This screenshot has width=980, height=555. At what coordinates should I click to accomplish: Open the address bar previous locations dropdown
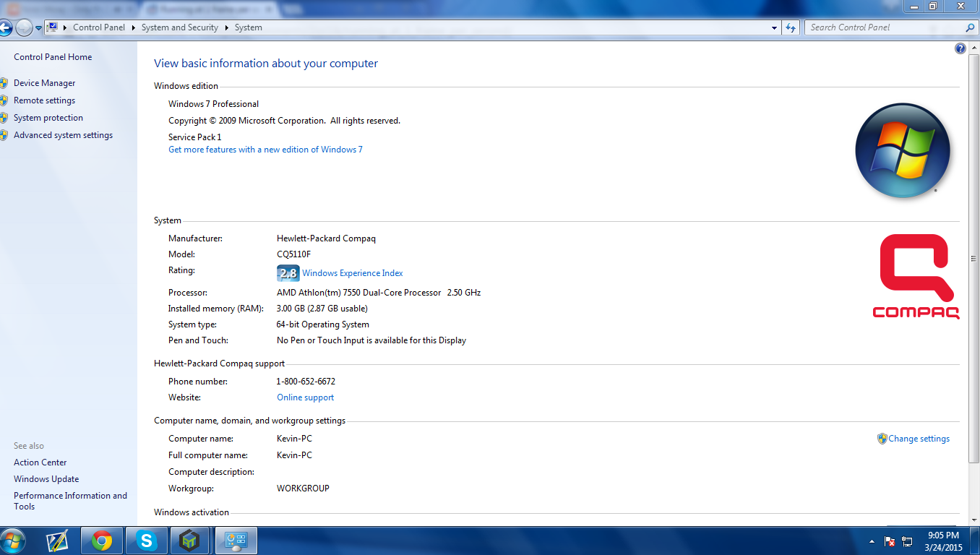pos(775,27)
